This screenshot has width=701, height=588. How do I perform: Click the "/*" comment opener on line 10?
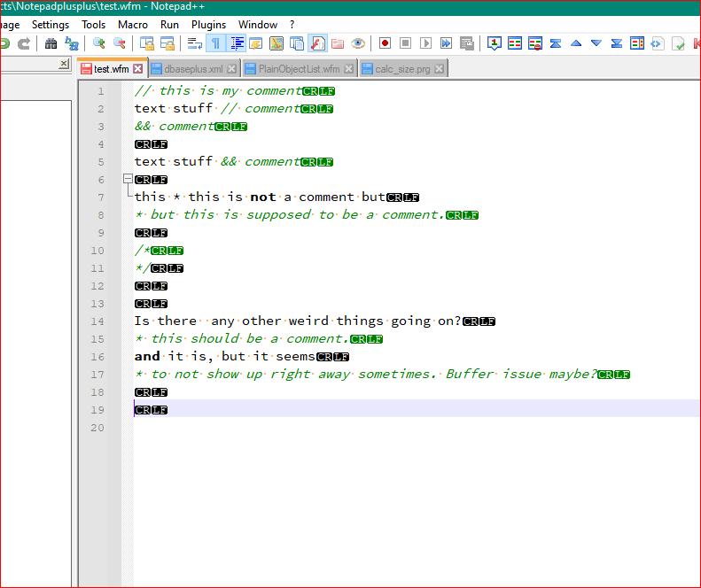[x=142, y=251]
